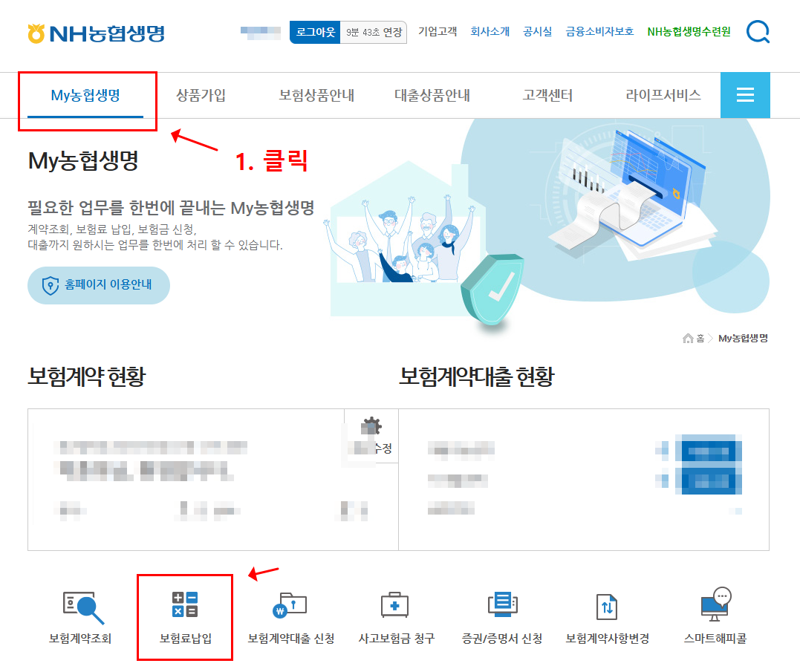The width and height of the screenshot is (800, 672).
Task: Click the 보험료납입 calculator icon
Action: 185,604
